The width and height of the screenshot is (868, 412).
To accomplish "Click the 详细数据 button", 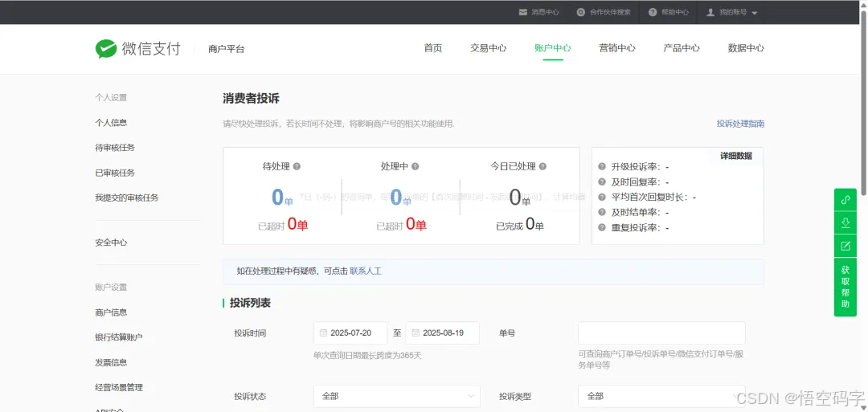I will click(x=735, y=156).
